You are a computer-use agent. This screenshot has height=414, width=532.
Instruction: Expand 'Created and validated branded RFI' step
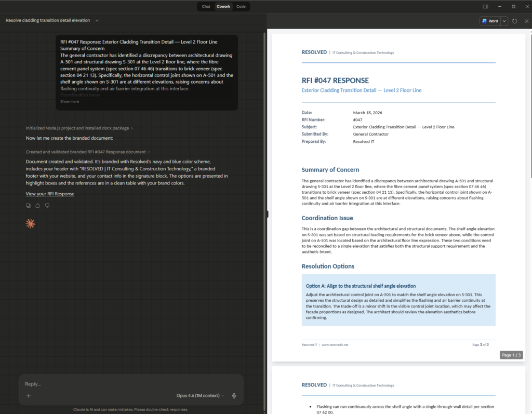88,152
